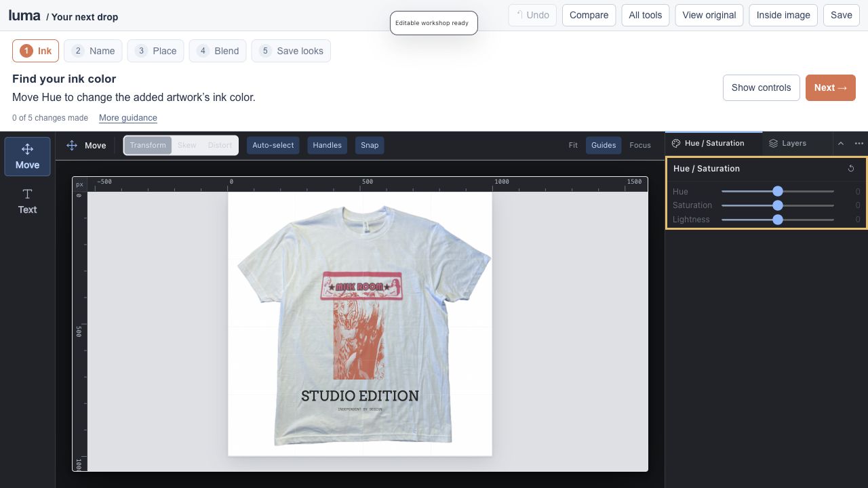
Task: Open All tools
Action: pos(646,15)
